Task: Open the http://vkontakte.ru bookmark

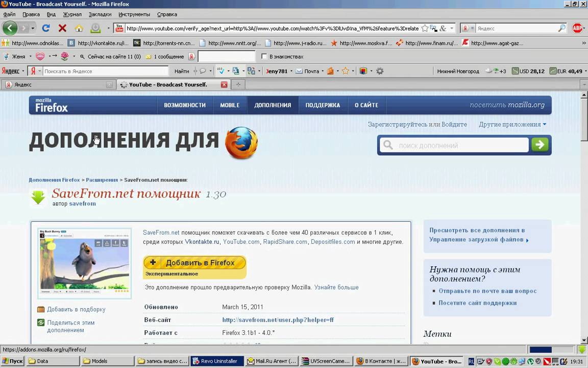Action: tap(98, 43)
